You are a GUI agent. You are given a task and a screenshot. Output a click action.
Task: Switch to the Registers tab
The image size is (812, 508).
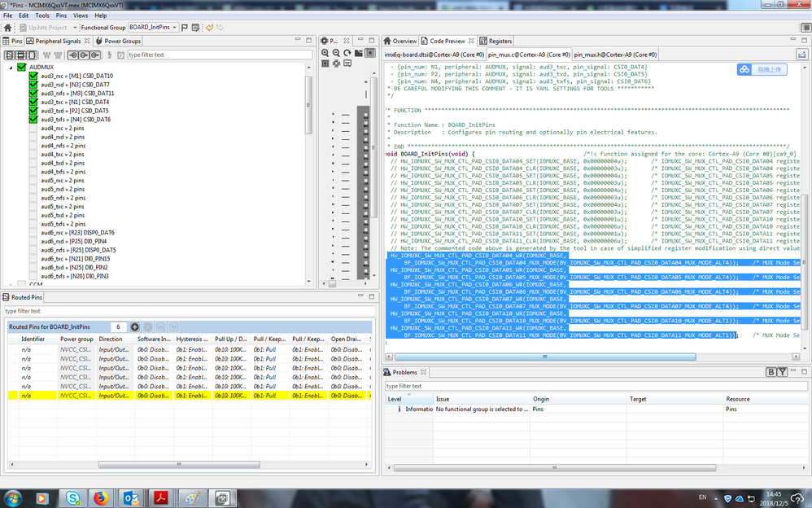[495, 41]
